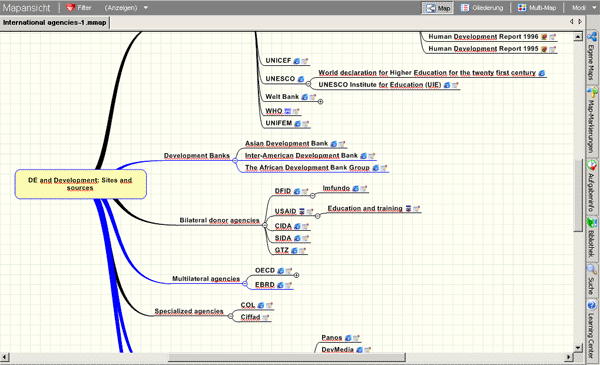Select the Development Banks topic
Image resolution: width=600 pixels, height=365 pixels.
[x=197, y=156]
